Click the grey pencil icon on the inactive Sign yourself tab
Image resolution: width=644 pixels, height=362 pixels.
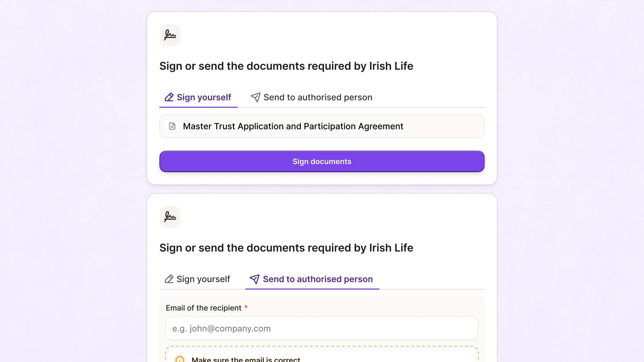coord(169,279)
